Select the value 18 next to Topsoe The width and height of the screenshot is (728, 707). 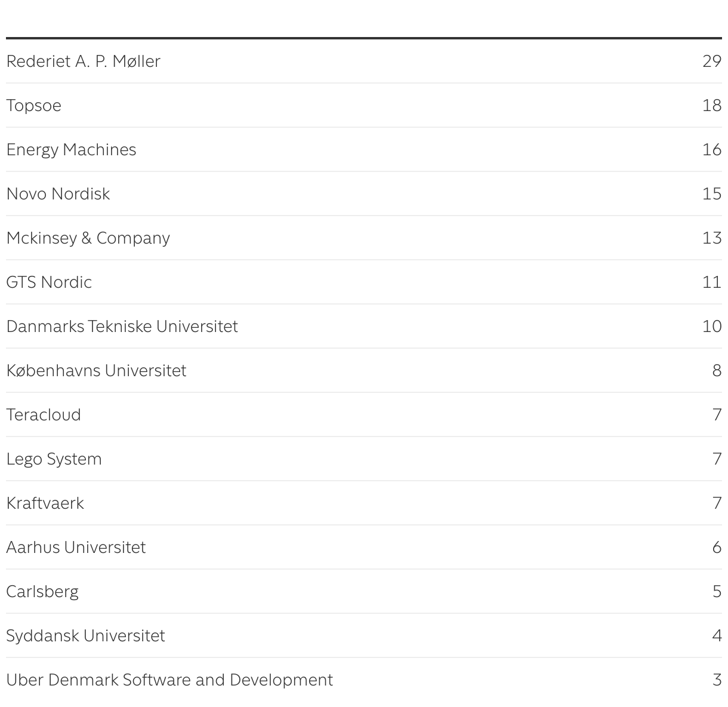pyautogui.click(x=712, y=106)
